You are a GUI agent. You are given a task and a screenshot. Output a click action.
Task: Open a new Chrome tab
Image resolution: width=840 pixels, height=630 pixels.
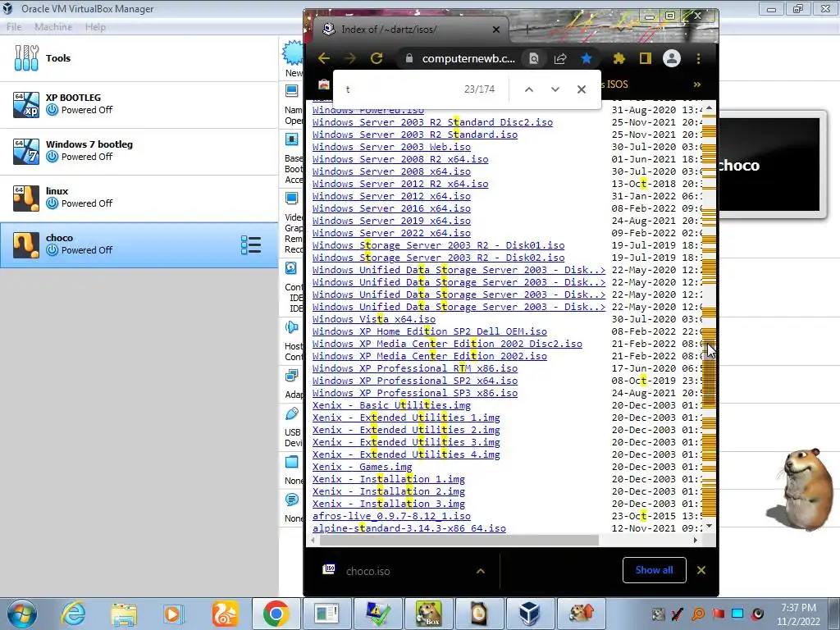tap(527, 30)
